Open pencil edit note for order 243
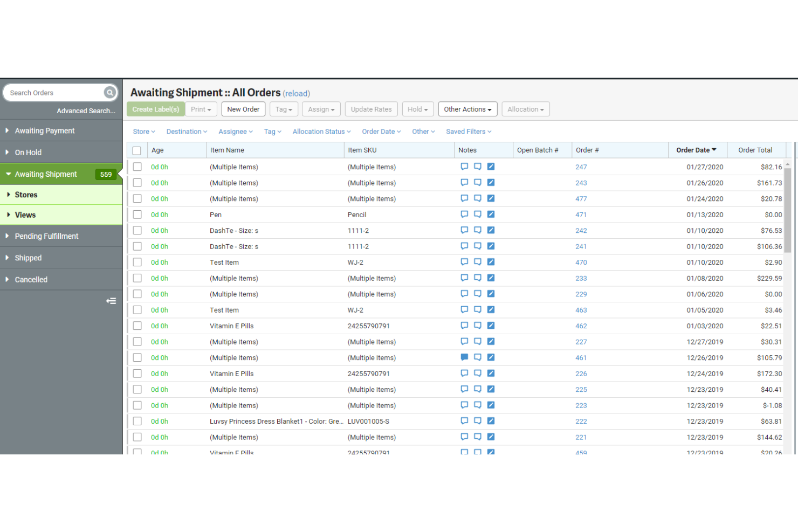 coord(491,183)
